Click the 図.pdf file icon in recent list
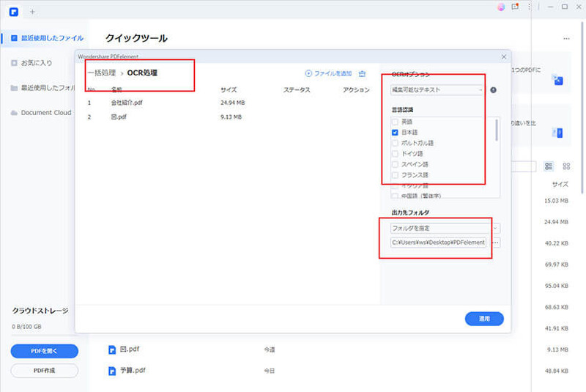Viewport: 586px width, 392px height. click(x=112, y=350)
